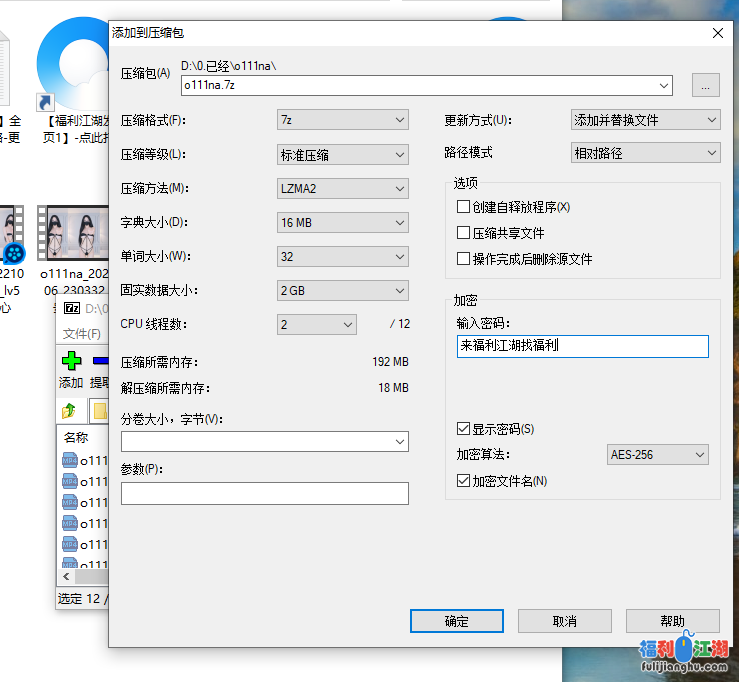Expand the 压缩等级 标准压缩 dropdown
The image size is (739, 682).
(x=342, y=155)
